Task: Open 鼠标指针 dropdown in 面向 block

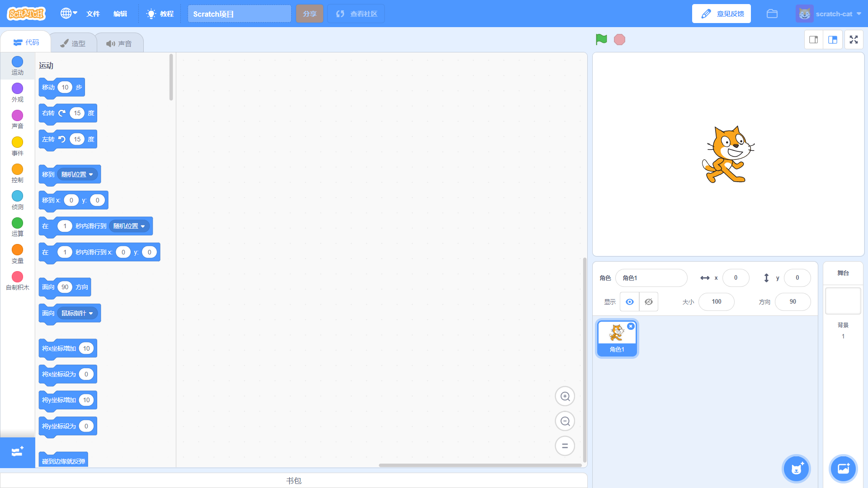Action: [x=77, y=313]
